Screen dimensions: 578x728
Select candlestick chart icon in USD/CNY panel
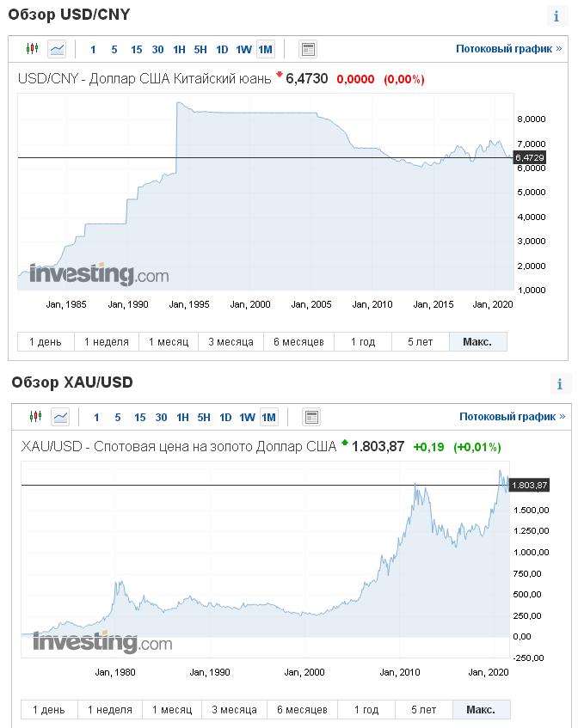click(x=32, y=49)
